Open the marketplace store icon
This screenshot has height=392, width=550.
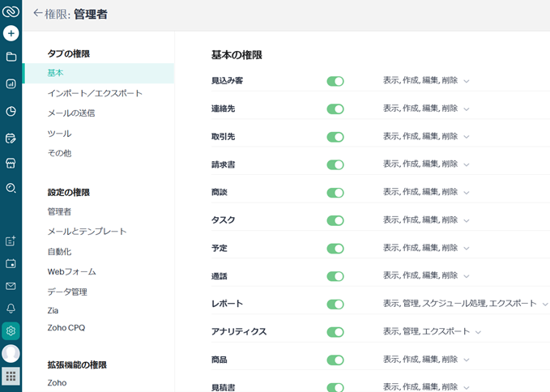tap(11, 163)
